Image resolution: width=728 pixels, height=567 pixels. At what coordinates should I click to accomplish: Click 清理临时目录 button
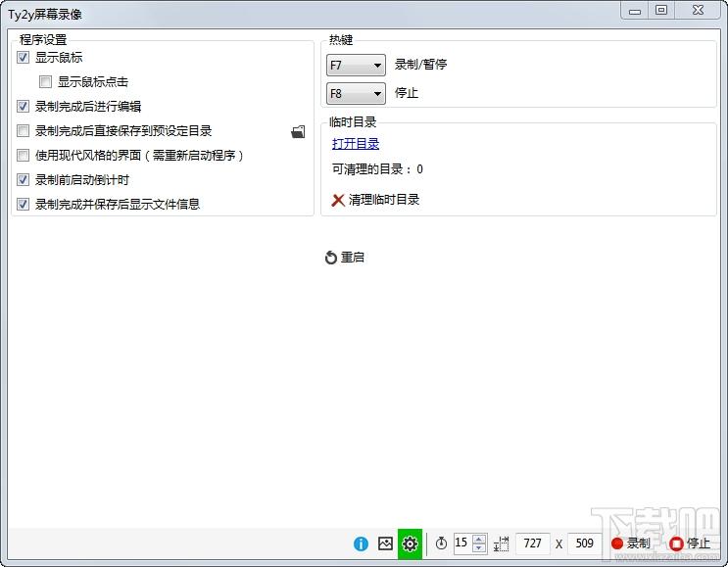(x=375, y=200)
